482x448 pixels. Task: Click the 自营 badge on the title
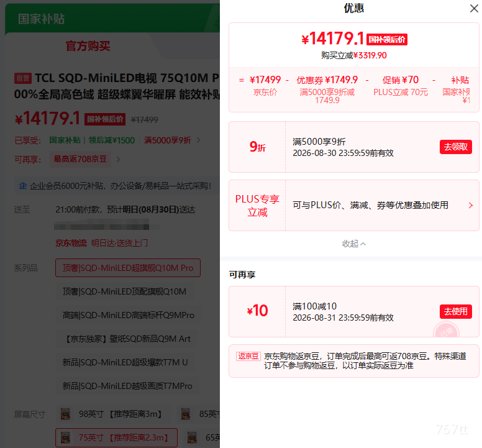coord(23,78)
